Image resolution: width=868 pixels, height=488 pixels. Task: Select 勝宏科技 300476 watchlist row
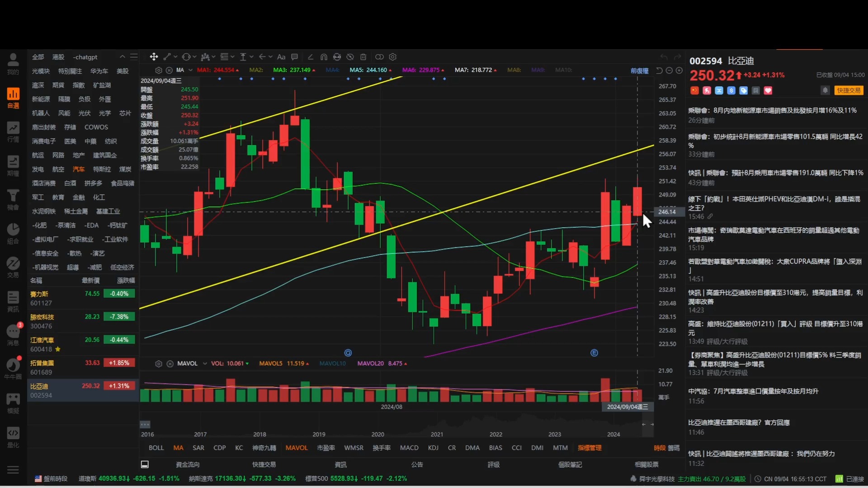83,321
